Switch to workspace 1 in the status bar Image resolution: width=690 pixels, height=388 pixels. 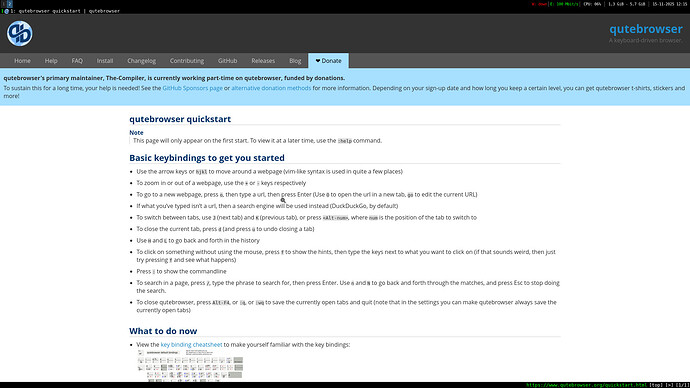pyautogui.click(x=4, y=4)
